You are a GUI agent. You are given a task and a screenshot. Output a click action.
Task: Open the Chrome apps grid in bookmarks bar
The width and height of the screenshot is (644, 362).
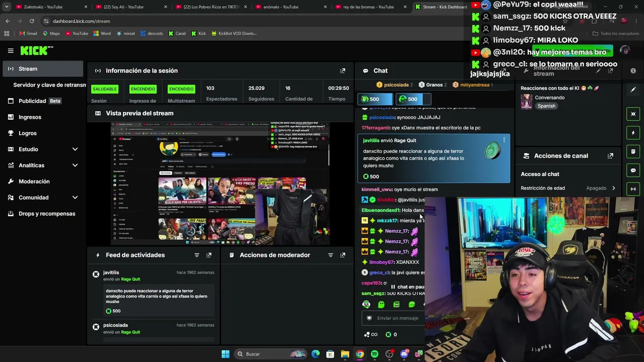(x=7, y=34)
